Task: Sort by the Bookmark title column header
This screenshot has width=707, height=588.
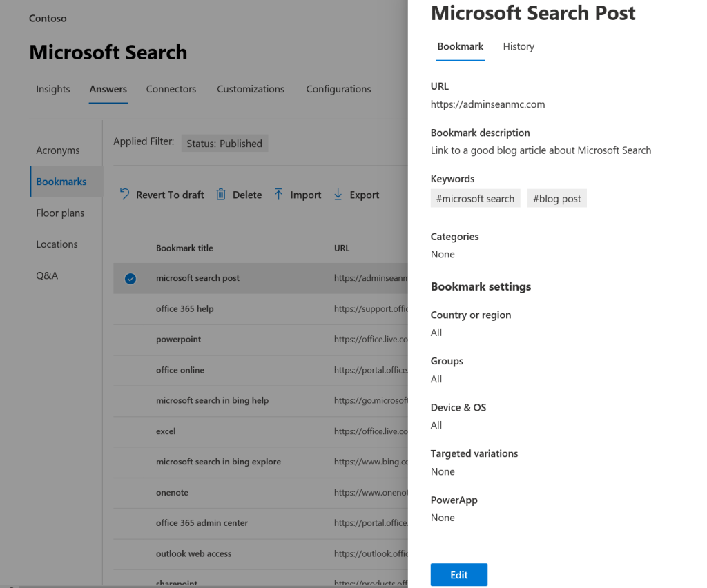Action: click(184, 248)
